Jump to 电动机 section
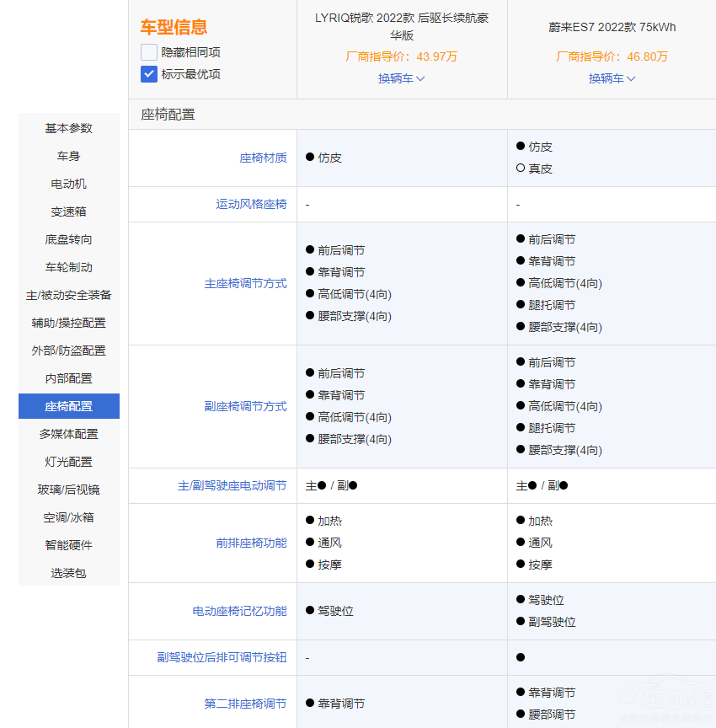Viewport: 716px width, 728px height. pos(69,184)
